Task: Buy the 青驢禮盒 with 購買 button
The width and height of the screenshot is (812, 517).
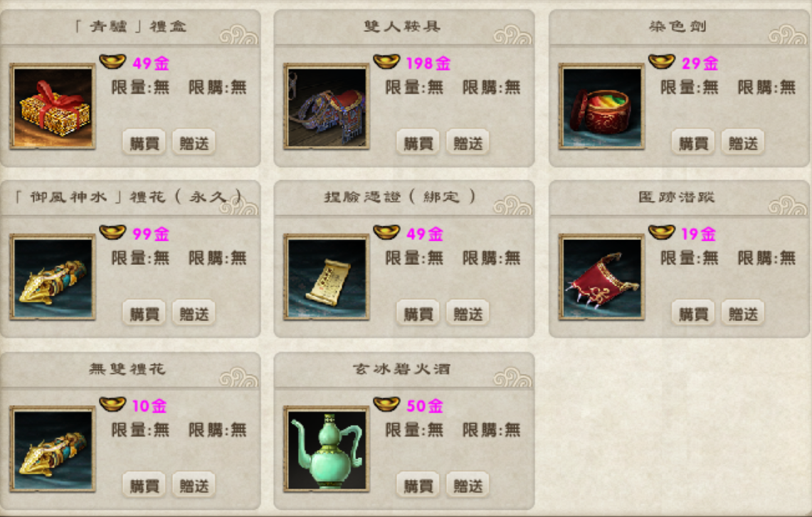Action: pyautogui.click(x=144, y=142)
